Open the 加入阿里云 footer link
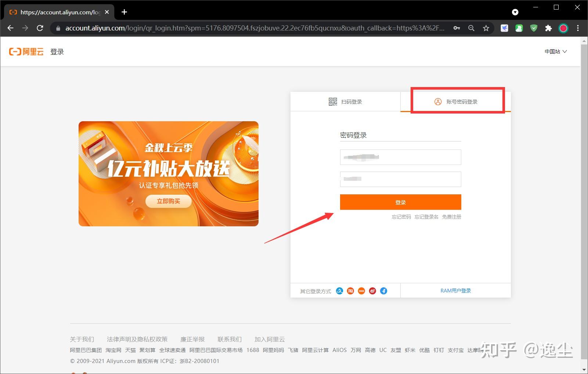This screenshot has height=374, width=588. [270, 339]
